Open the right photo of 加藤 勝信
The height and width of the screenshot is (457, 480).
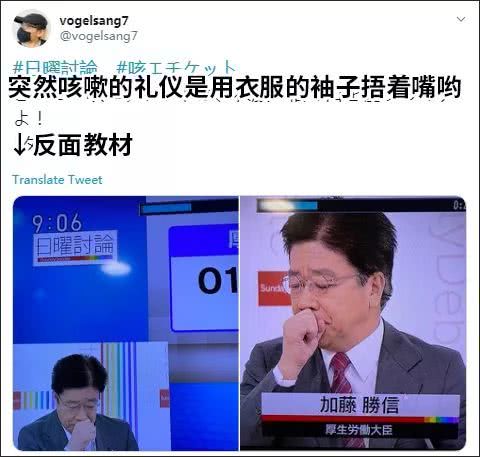(353, 323)
